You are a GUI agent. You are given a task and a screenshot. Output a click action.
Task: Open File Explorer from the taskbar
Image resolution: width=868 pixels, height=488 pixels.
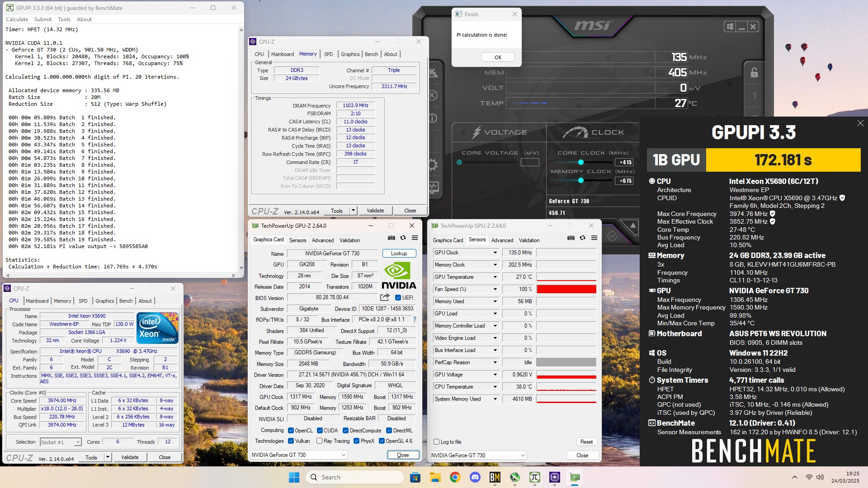coord(435,477)
